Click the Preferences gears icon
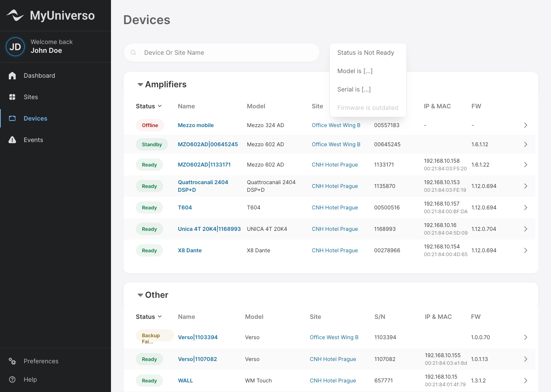The width and height of the screenshot is (551, 392). coord(12,361)
